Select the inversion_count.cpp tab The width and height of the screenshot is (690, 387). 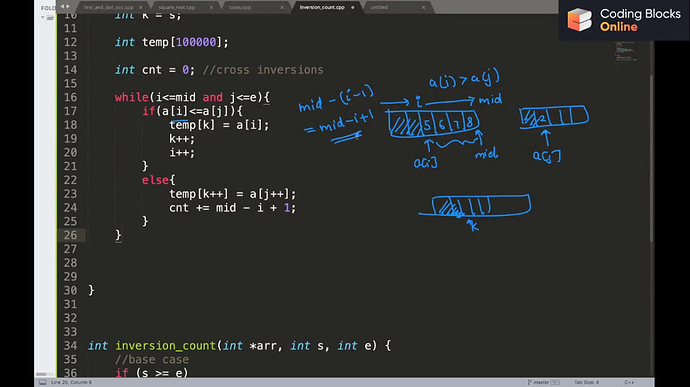point(322,7)
